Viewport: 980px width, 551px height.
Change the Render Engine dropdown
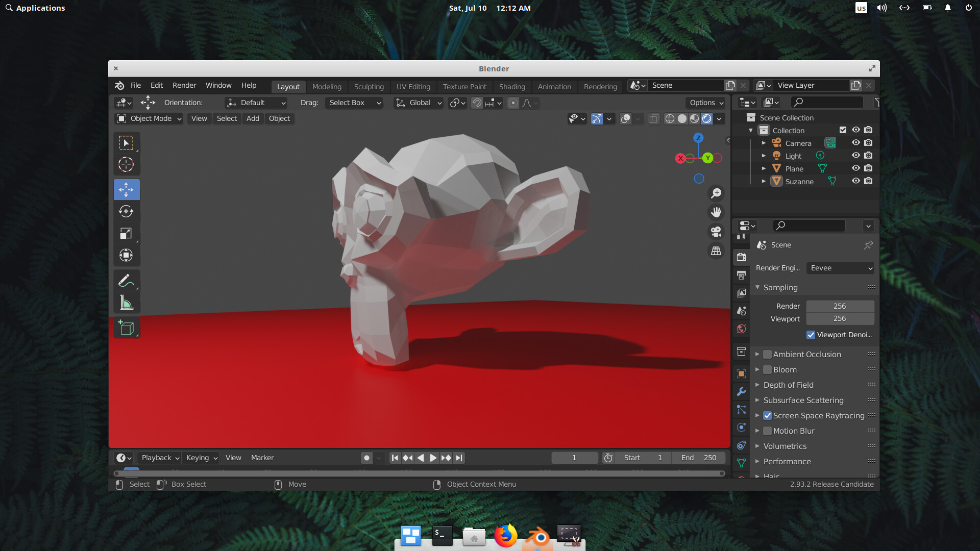tap(840, 268)
